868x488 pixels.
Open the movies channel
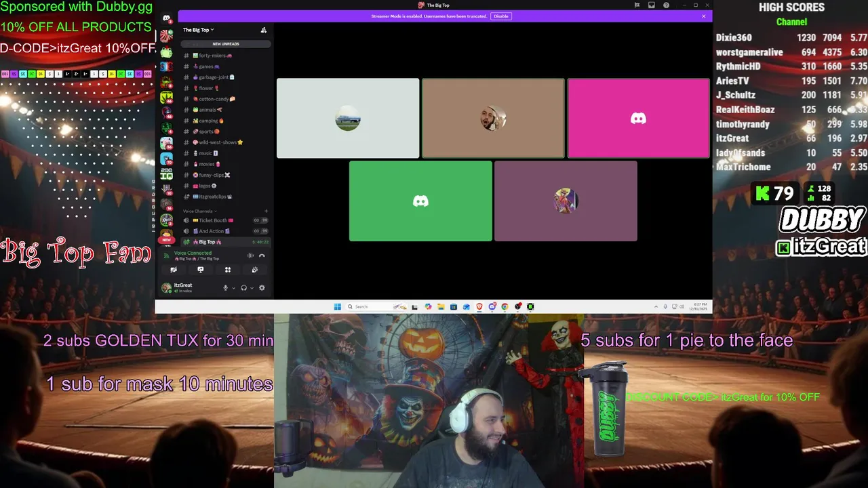225,164
